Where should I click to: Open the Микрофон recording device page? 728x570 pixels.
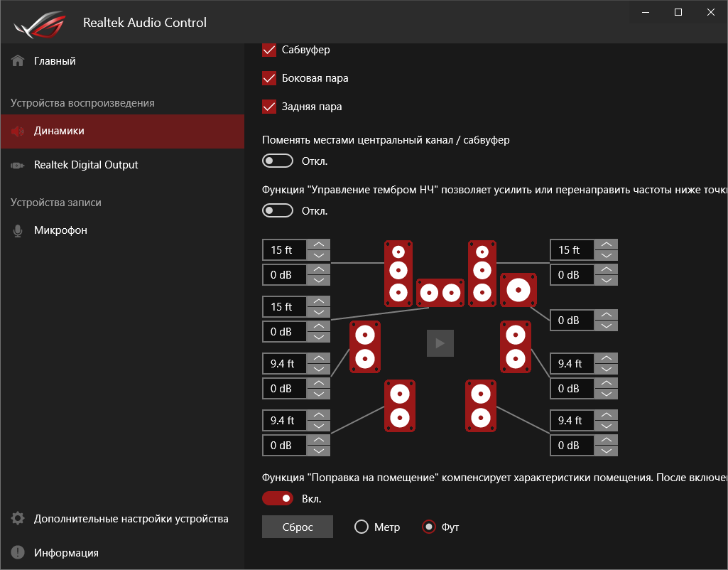pos(60,231)
